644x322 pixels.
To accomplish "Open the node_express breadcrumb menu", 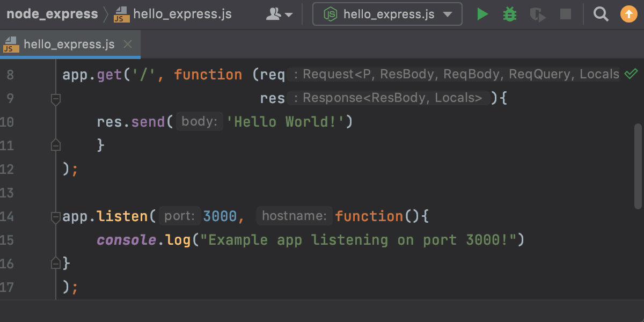I will (51, 14).
